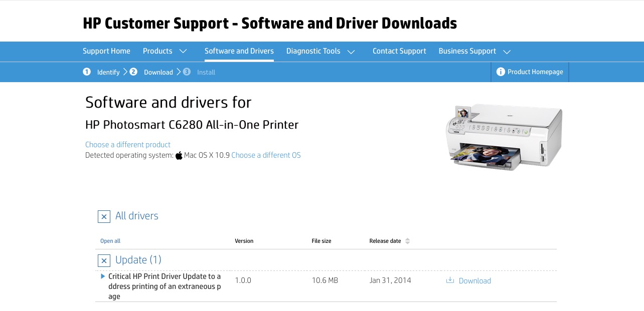Click the HP Photosmart C6280 All-in-One Printer heading

[192, 125]
